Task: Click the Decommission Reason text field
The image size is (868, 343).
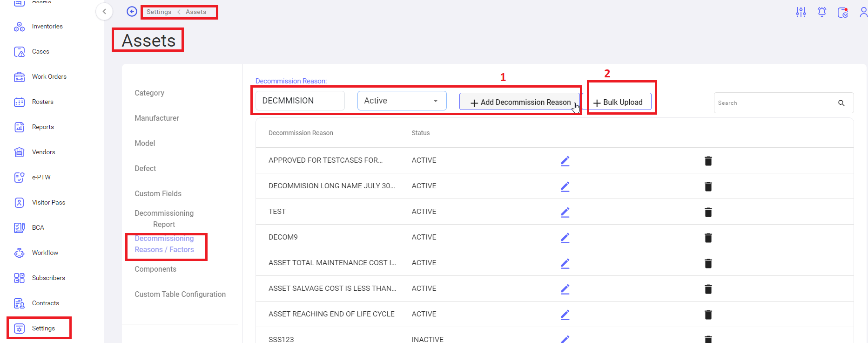Action: 300,101
